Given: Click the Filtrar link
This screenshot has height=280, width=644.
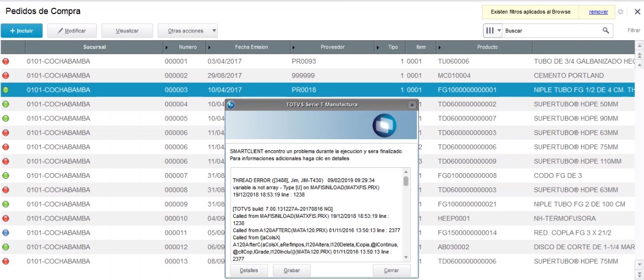Looking at the screenshot, I should [634, 31].
